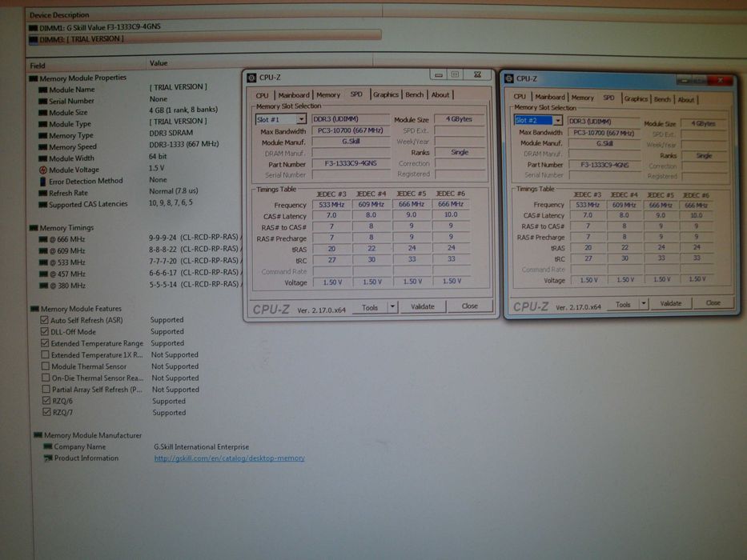Screen dimensions: 747x560
Task: Toggle Module Thermal Sensor checkbox
Action: pos(46,366)
